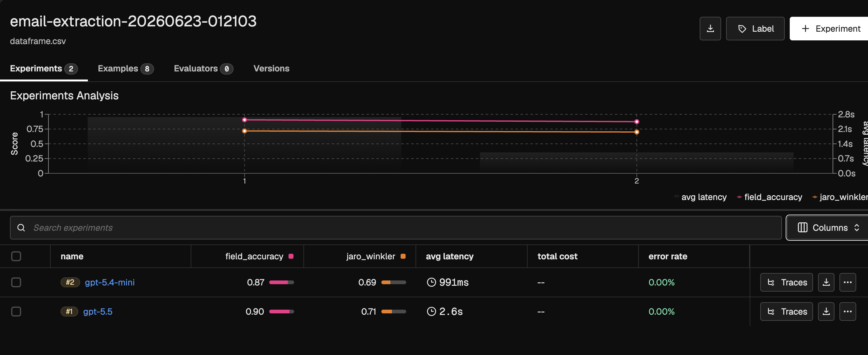Open the Versions tab
Screen dimensions: 868x355
[271, 68]
